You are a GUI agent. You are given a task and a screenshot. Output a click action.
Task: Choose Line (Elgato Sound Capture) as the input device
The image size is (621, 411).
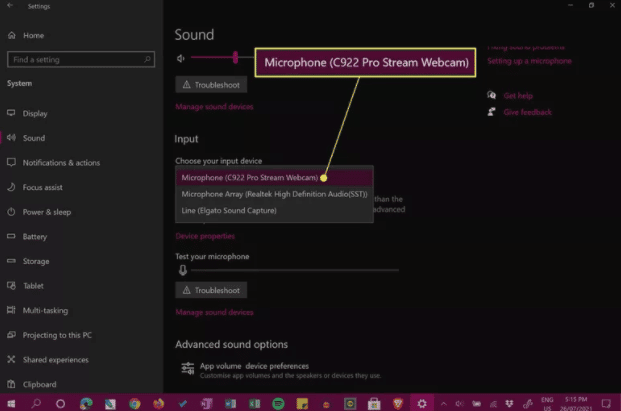coord(274,210)
